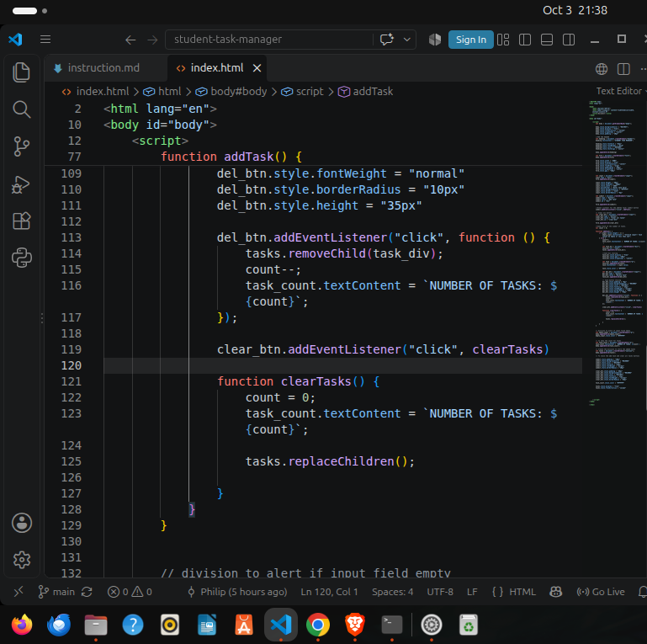Open the Search view in activity bar
Image resolution: width=647 pixels, height=644 pixels.
pos(22,109)
